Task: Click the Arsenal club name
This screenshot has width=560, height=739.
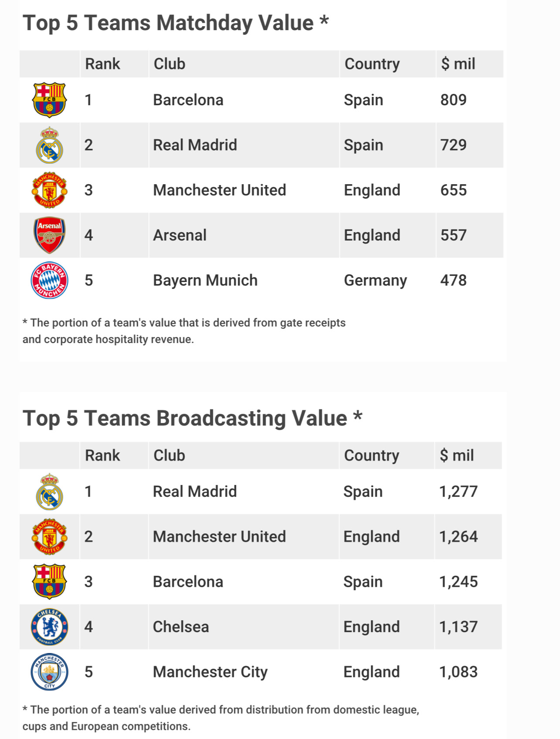Action: click(180, 235)
